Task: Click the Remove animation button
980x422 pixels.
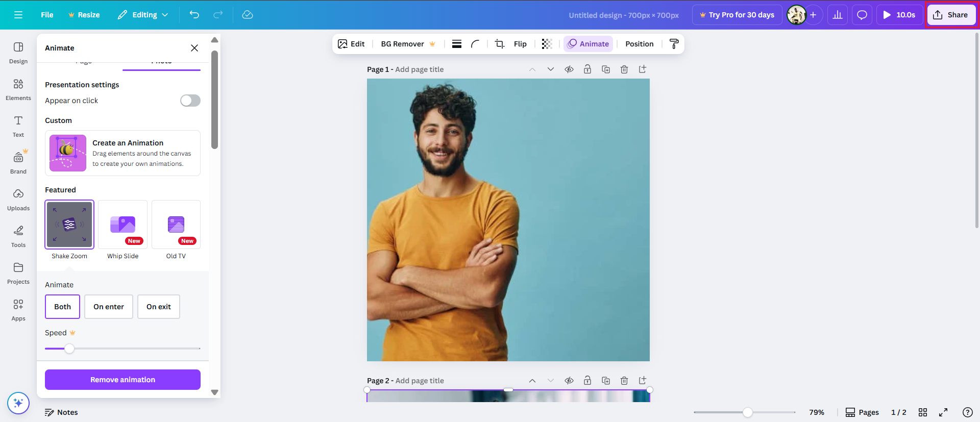Action: tap(122, 380)
